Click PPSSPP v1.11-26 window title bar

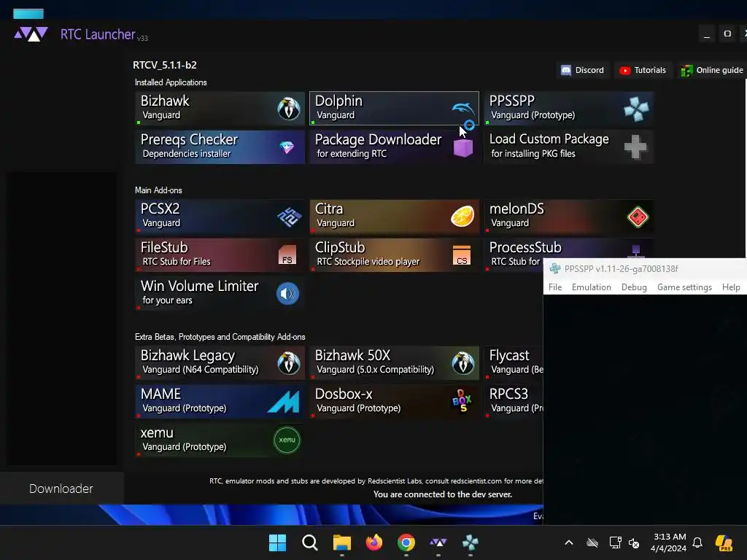click(x=645, y=268)
